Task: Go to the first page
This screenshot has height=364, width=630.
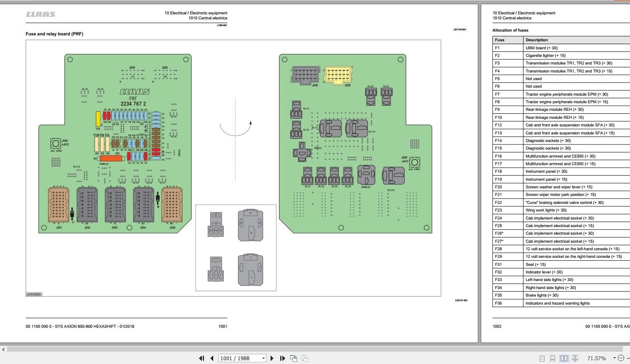Action: click(x=201, y=358)
